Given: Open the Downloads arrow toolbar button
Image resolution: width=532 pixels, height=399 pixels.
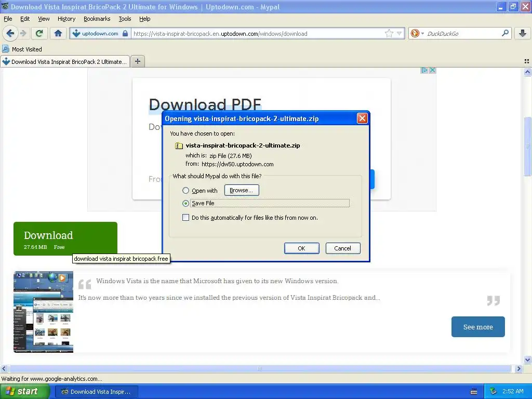Looking at the screenshot, I should (523, 33).
